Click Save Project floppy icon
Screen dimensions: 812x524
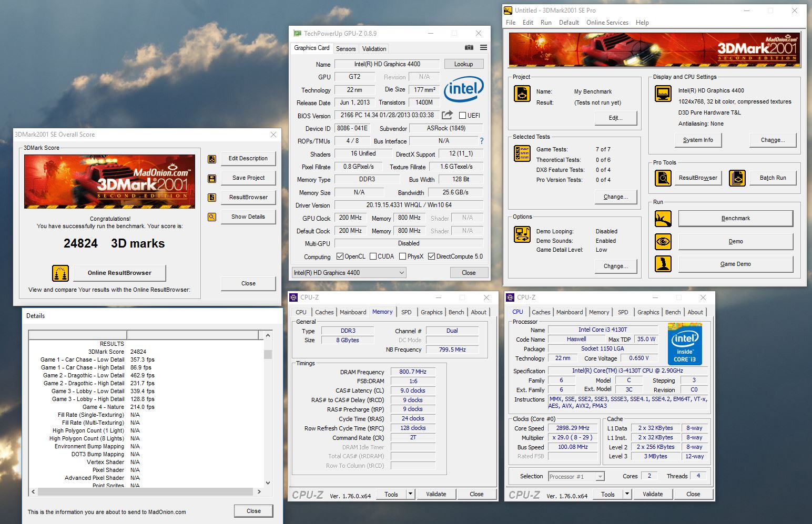point(212,179)
